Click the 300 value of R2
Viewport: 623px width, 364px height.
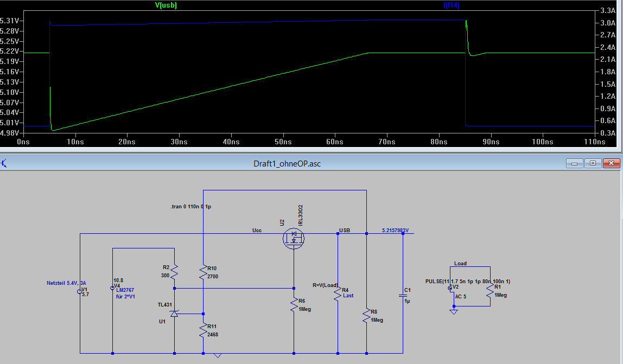coord(166,276)
